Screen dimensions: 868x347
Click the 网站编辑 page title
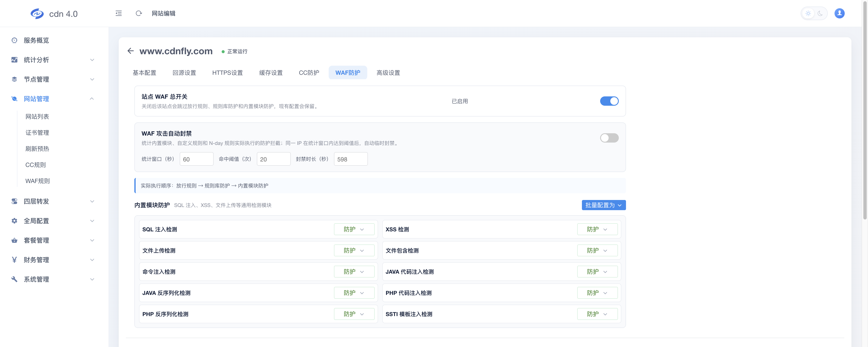163,14
